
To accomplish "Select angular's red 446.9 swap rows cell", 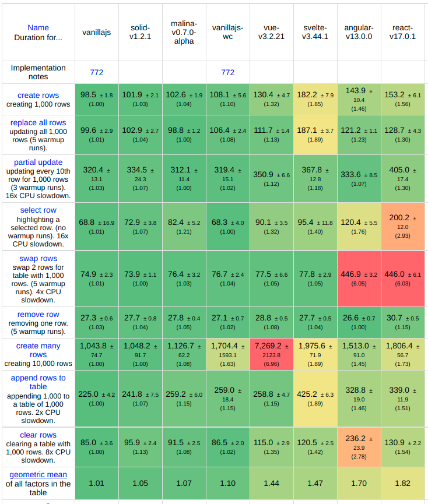I will pyautogui.click(x=359, y=279).
